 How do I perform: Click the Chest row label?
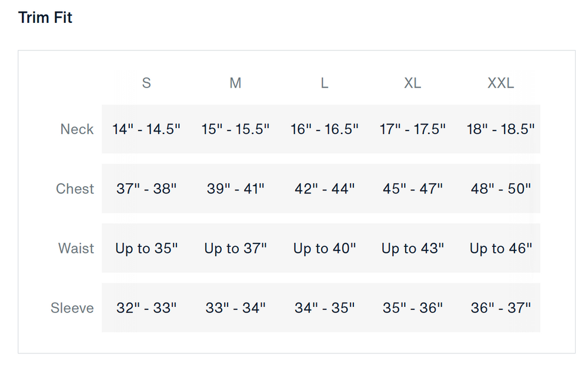[x=75, y=189]
